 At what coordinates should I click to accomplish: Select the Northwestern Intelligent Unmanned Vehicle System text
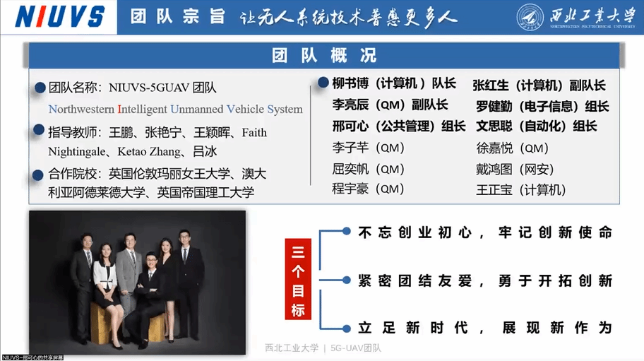(175, 110)
